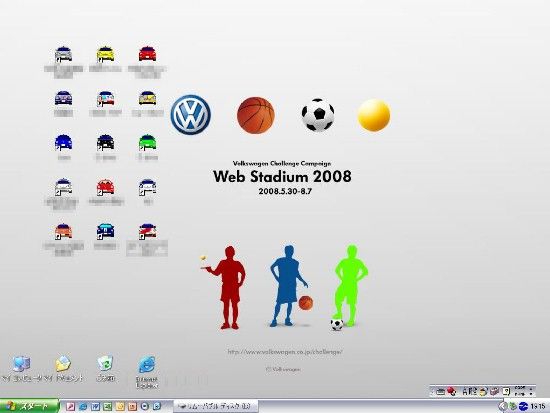Open Internet Explorer in Quick Launch bar
Viewport: 550px width, 413px height.
[83, 406]
